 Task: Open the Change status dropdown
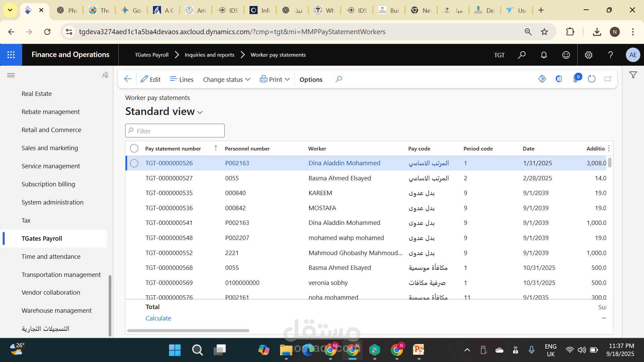[226, 79]
